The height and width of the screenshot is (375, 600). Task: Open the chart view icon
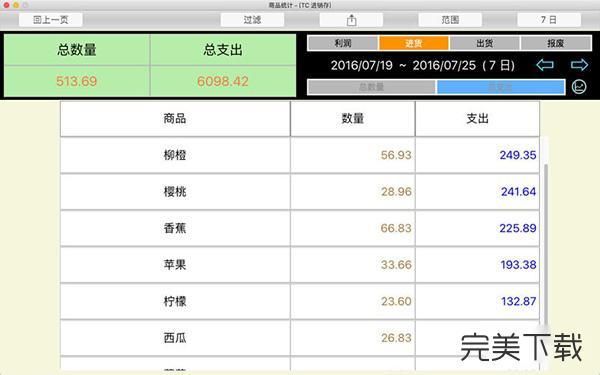click(579, 86)
